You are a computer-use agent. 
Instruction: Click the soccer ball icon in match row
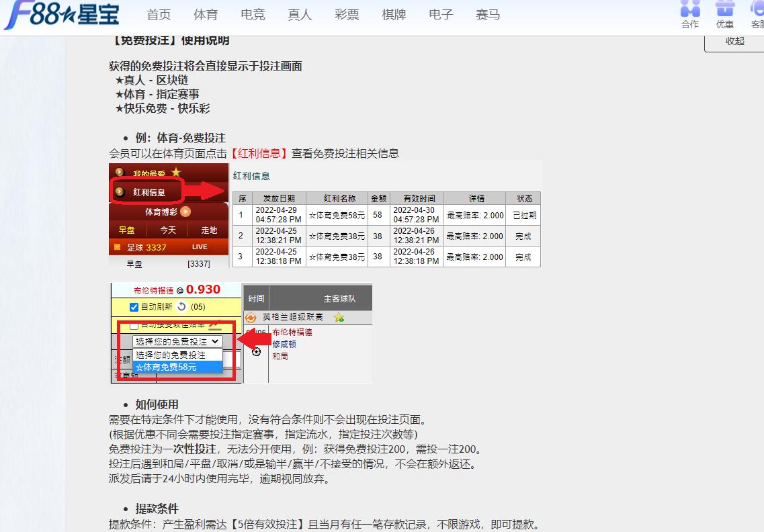(x=256, y=351)
